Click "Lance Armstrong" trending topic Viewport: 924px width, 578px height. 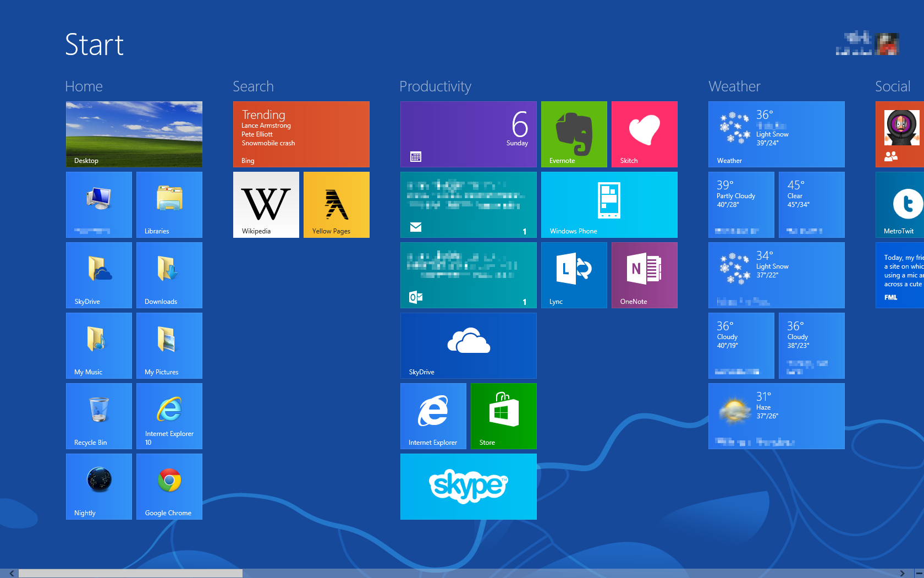266,126
